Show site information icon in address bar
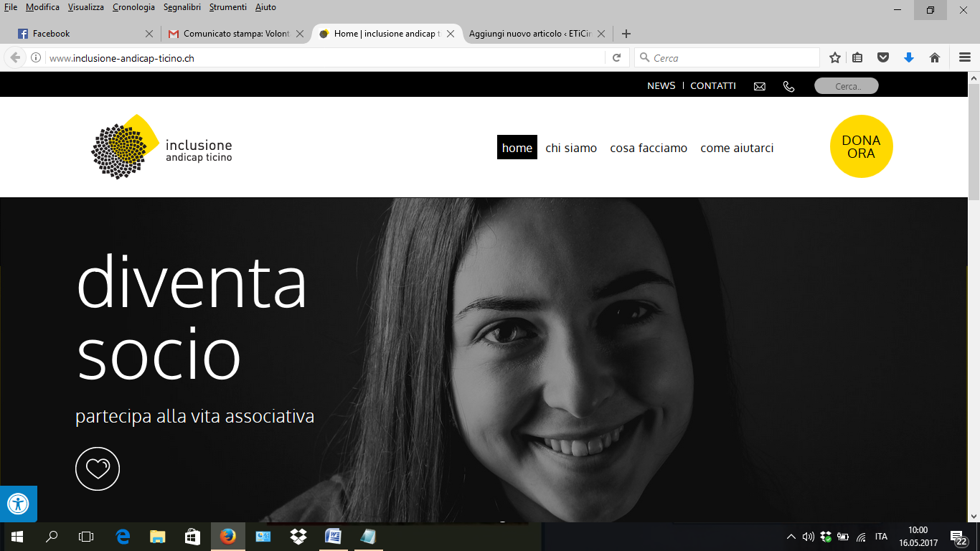The width and height of the screenshot is (980, 551). pos(36,58)
